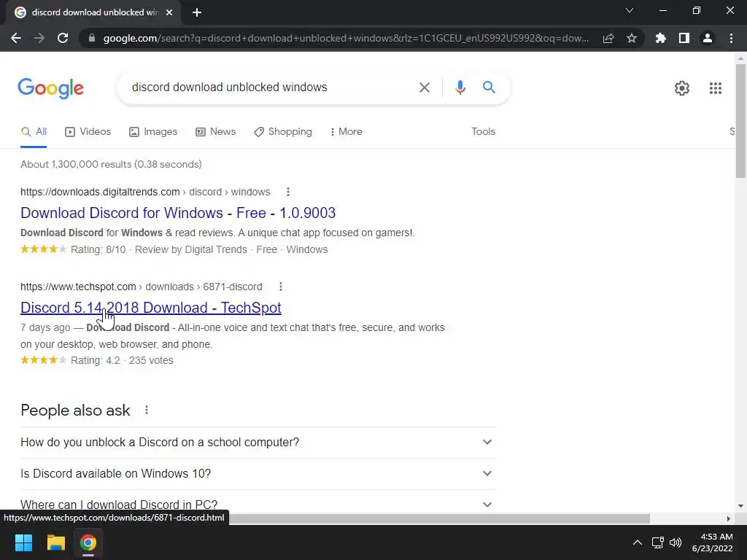Open the More search categories menu
The width and height of the screenshot is (747, 560).
347,132
